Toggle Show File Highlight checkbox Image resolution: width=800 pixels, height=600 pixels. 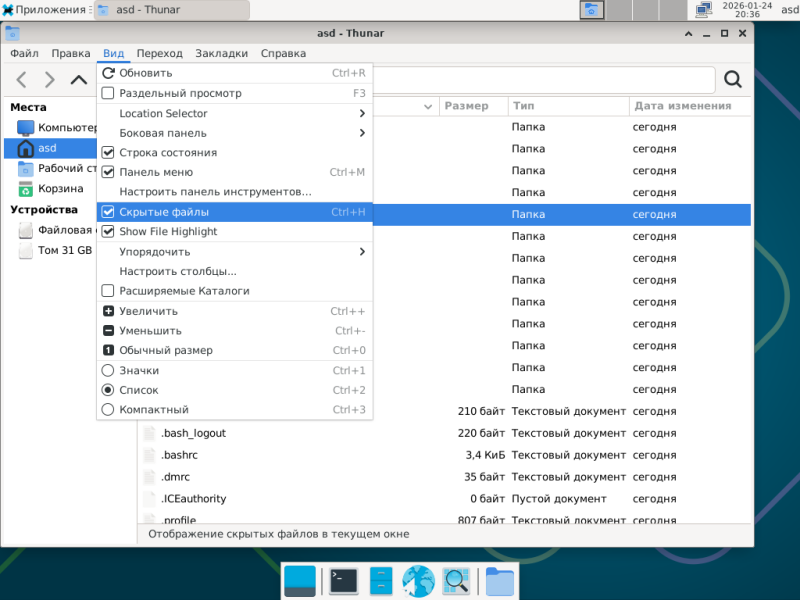(108, 232)
